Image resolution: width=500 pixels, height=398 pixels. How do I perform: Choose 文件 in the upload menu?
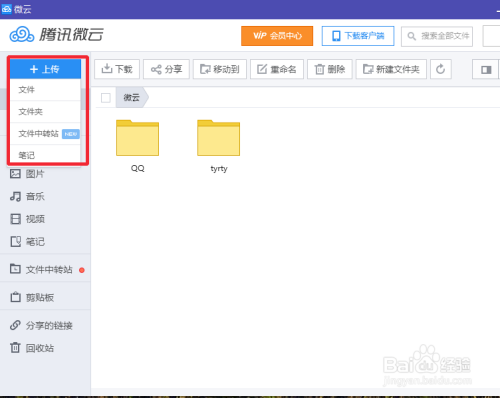pos(45,90)
